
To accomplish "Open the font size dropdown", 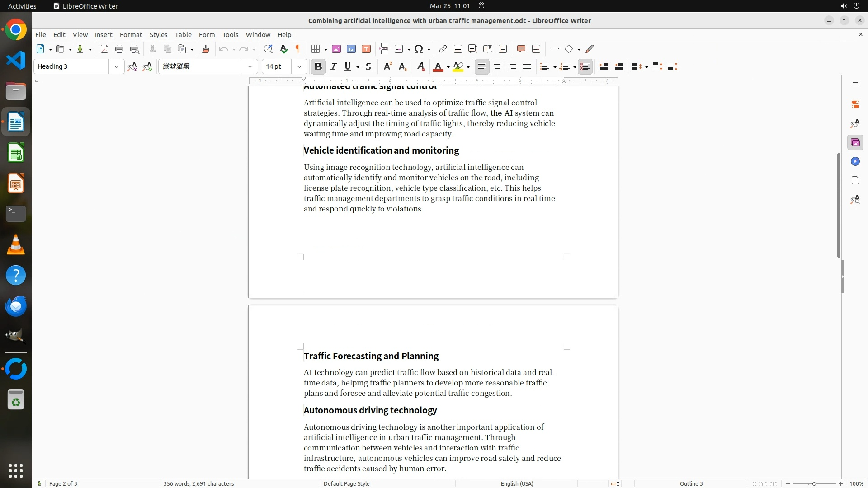I will [x=299, y=67].
